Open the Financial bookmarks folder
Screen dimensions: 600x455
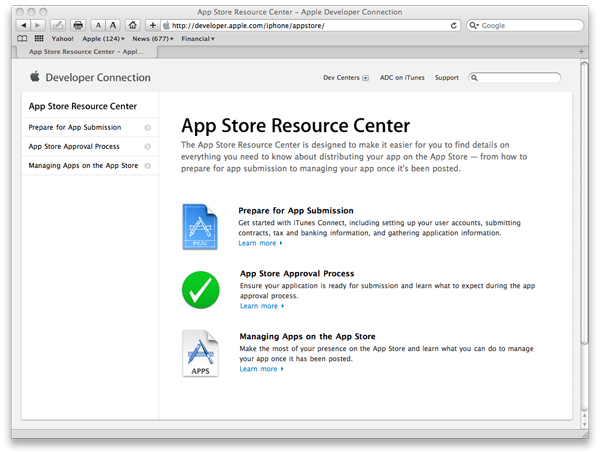198,39
